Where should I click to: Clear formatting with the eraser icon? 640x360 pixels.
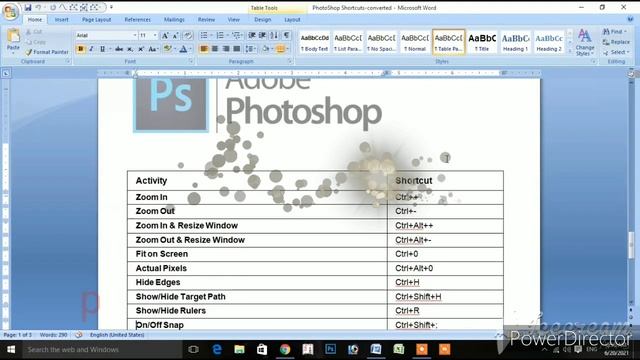tap(188, 36)
